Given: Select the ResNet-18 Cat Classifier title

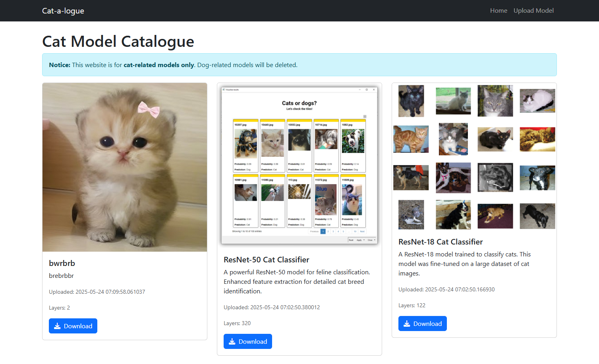Looking at the screenshot, I should (441, 242).
